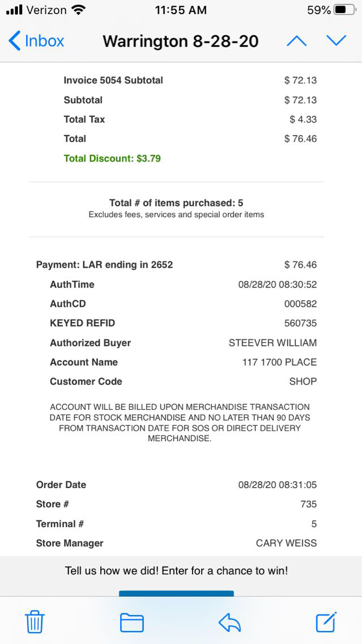Image resolution: width=362 pixels, height=644 pixels.
Task: Go back to Inbox
Action: pos(36,41)
